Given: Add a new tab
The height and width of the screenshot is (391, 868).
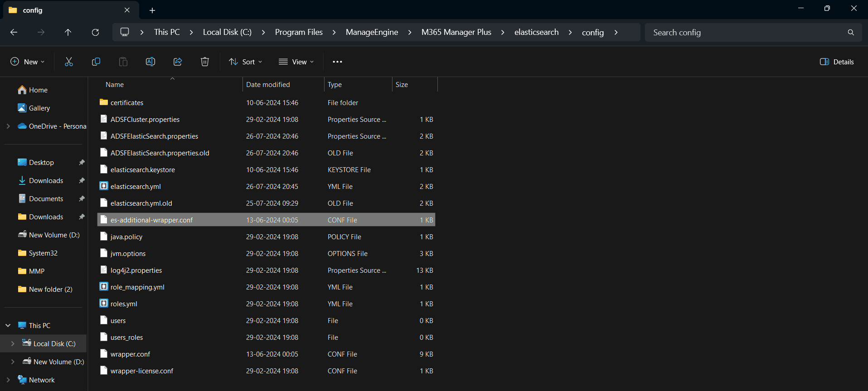Looking at the screenshot, I should [152, 10].
